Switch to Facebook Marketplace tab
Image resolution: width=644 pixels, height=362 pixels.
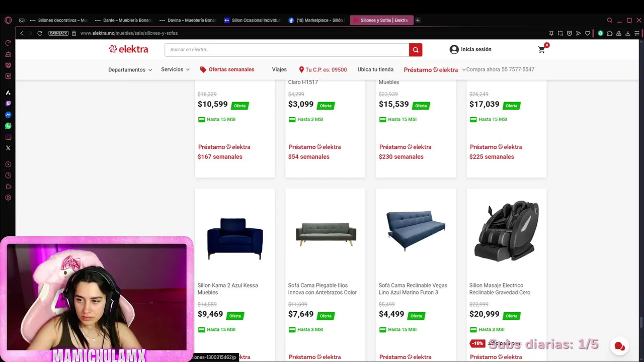point(317,20)
